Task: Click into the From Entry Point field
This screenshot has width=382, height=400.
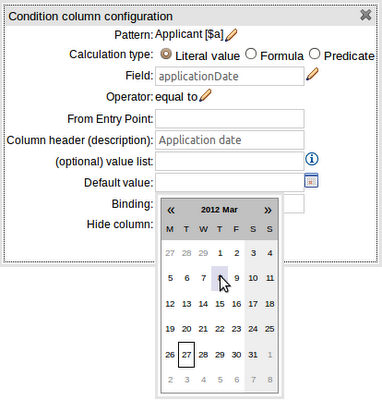Action: pos(230,119)
